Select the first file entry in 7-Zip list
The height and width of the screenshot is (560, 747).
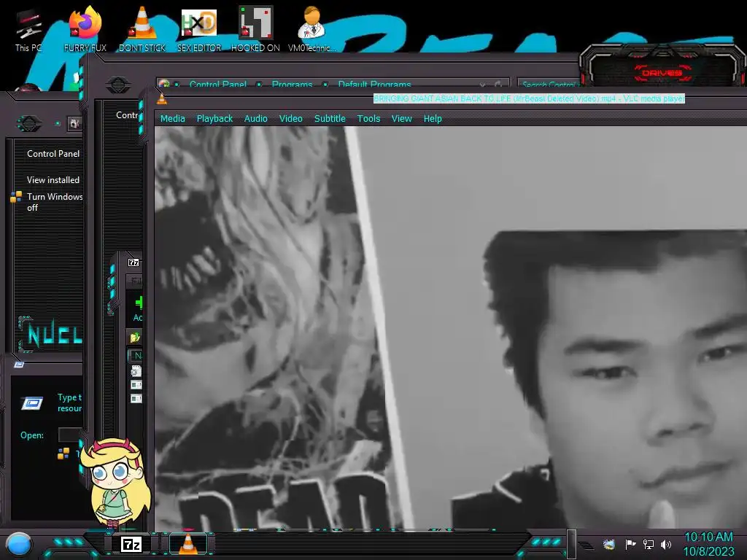pos(136,371)
